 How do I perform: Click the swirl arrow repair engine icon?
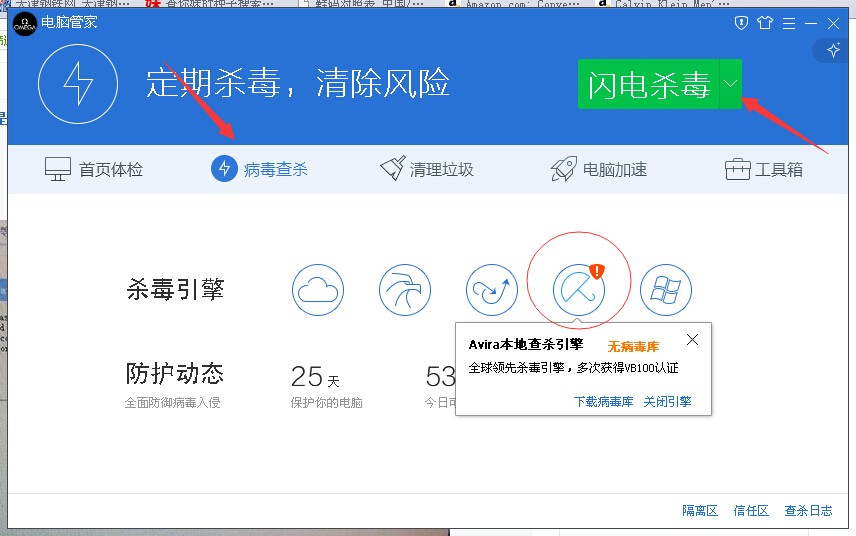pos(491,290)
